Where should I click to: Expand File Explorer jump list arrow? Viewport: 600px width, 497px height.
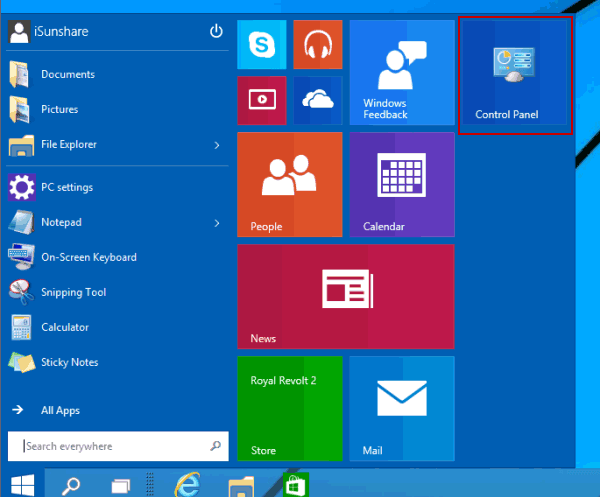click(217, 145)
